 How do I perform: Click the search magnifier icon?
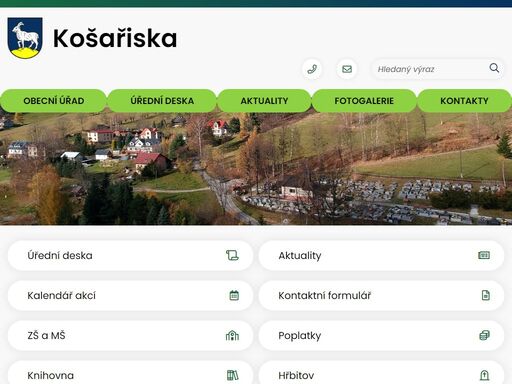click(x=494, y=68)
